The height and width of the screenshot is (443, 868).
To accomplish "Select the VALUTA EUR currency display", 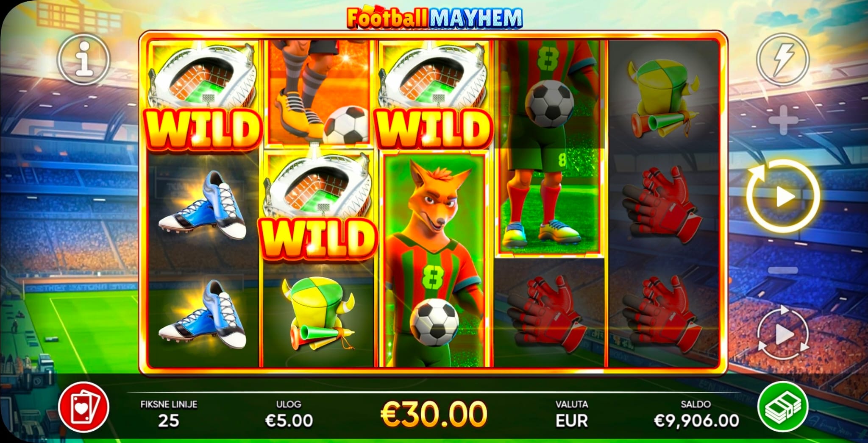I will (572, 413).
